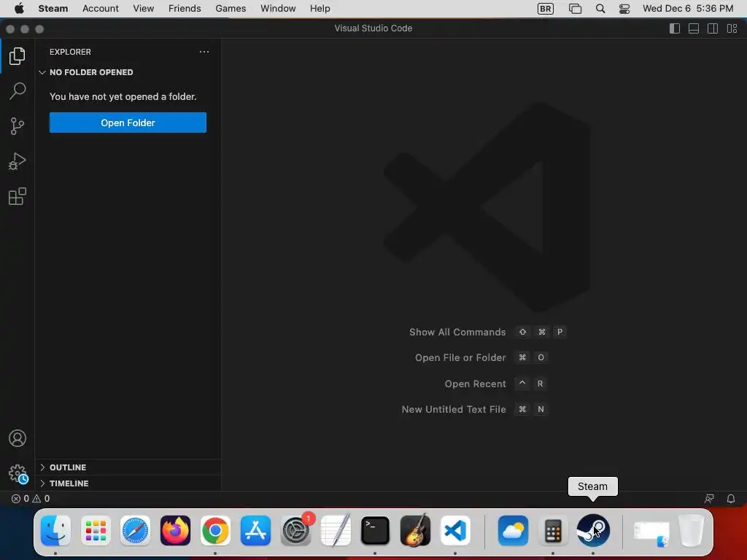The height and width of the screenshot is (560, 747).
Task: Open the minimized window in the Dock
Action: (x=651, y=532)
